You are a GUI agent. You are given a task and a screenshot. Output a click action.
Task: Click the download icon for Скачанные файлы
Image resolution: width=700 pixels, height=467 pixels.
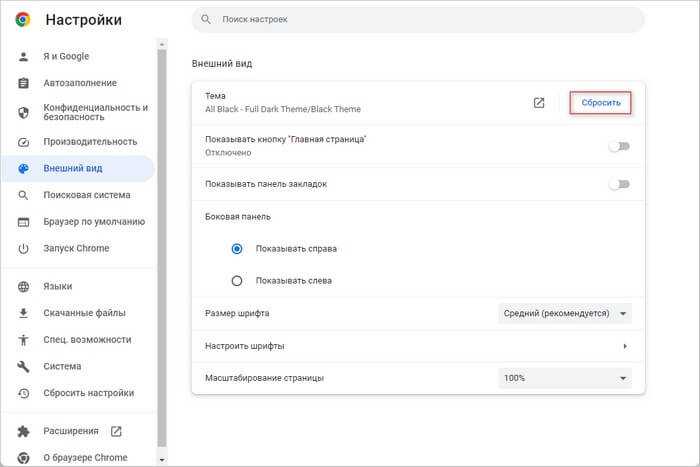tap(23, 313)
